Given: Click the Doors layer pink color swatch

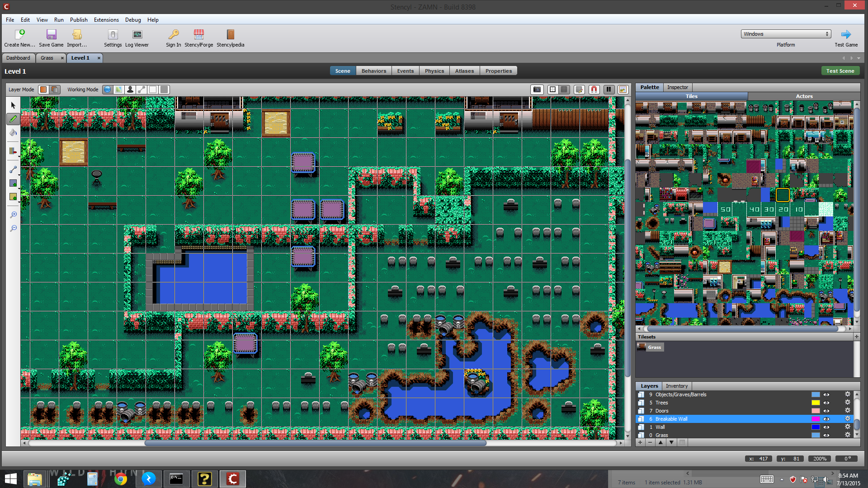Looking at the screenshot, I should click(x=815, y=411).
